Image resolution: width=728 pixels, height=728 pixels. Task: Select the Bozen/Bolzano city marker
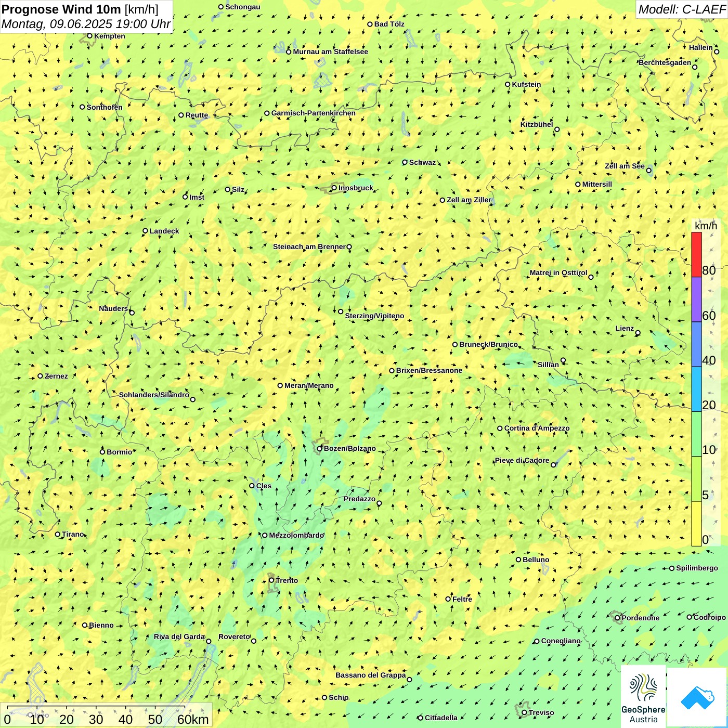pos(320,448)
